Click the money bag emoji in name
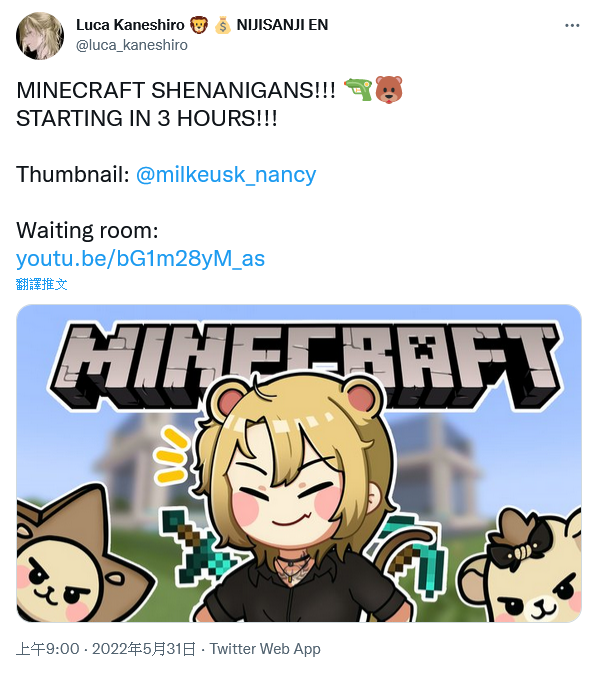This screenshot has width=598, height=674. (x=223, y=25)
